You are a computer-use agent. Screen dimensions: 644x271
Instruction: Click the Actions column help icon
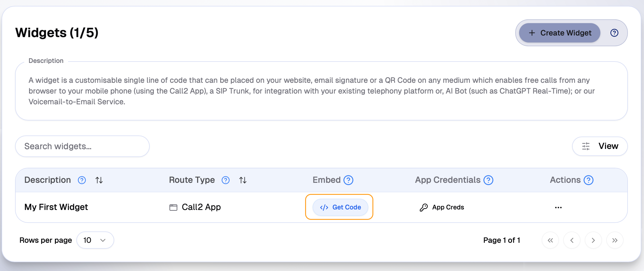[x=589, y=180]
